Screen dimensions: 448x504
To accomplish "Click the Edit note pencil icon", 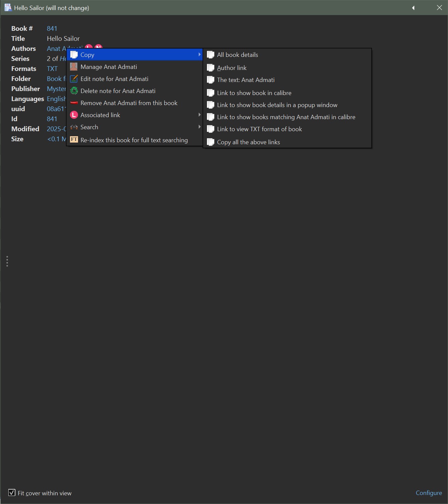I will click(x=74, y=79).
